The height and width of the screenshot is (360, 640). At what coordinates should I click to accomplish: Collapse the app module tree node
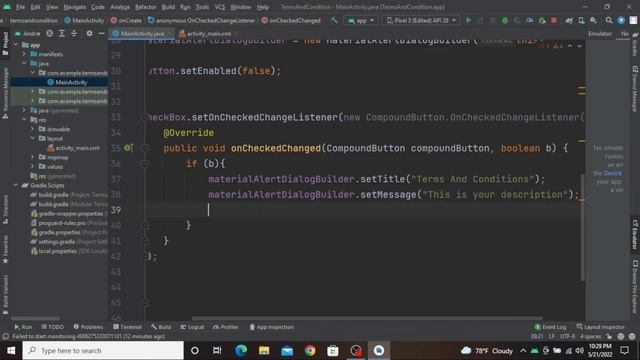click(x=16, y=44)
